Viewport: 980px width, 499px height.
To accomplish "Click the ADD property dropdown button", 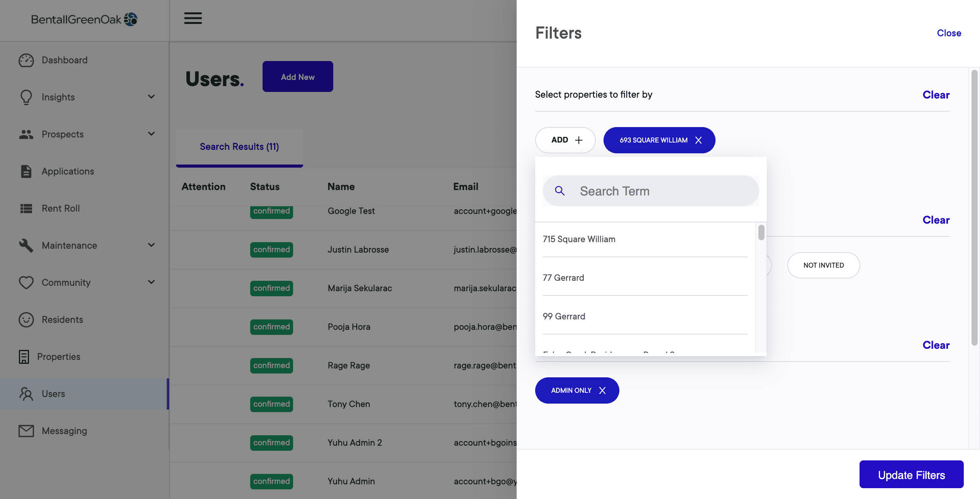I will tap(565, 140).
